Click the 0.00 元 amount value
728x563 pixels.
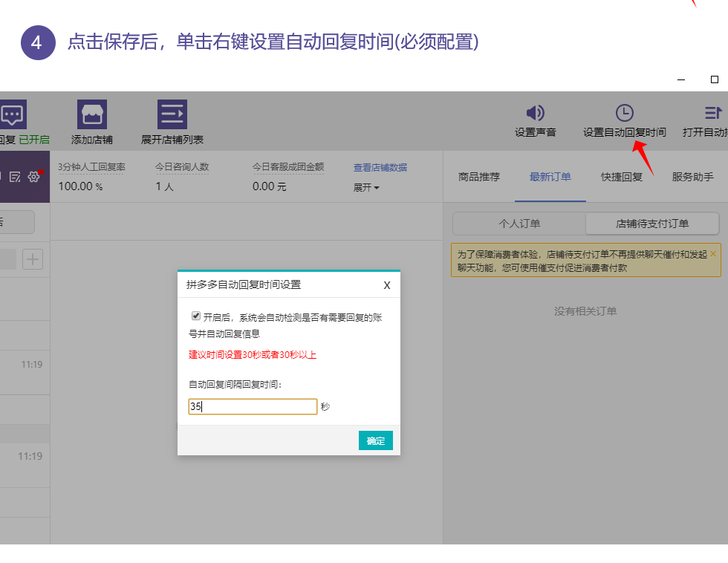[269, 186]
